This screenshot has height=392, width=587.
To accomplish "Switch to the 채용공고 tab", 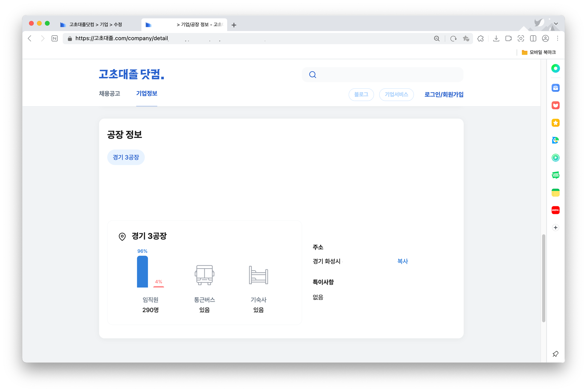I will click(109, 94).
